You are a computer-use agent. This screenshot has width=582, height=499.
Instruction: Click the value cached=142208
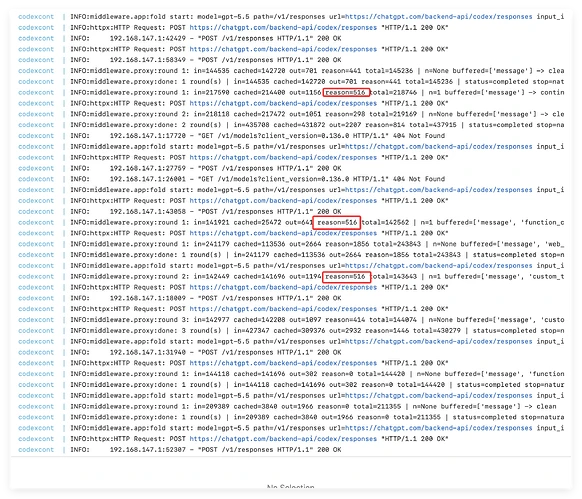[x=259, y=320]
